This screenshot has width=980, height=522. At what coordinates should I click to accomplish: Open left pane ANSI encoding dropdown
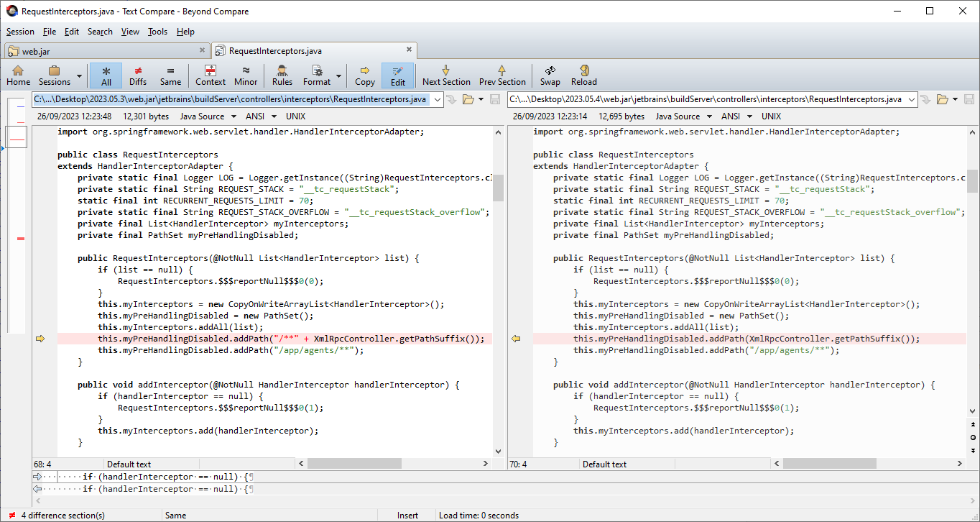tap(262, 116)
